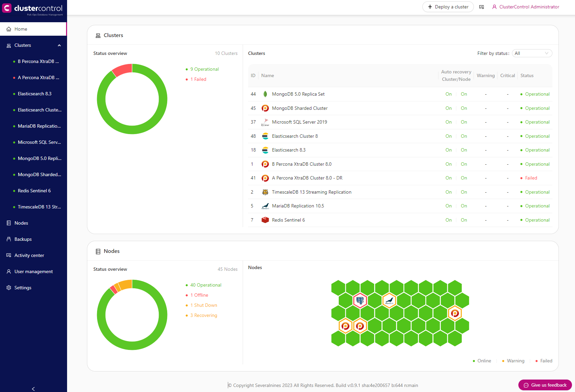The width and height of the screenshot is (575, 392).
Task: Click the activity icon next to Deploy a cluster
Action: tap(482, 7)
